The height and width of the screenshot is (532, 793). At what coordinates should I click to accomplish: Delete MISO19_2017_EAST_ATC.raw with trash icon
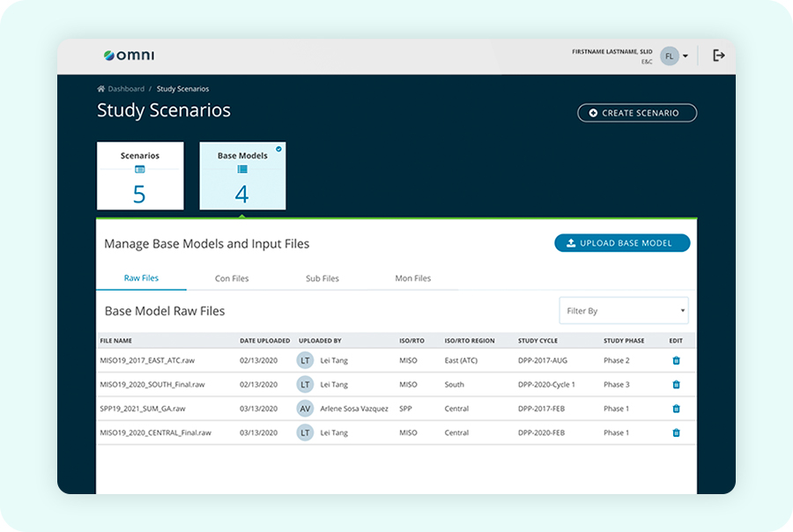click(676, 360)
